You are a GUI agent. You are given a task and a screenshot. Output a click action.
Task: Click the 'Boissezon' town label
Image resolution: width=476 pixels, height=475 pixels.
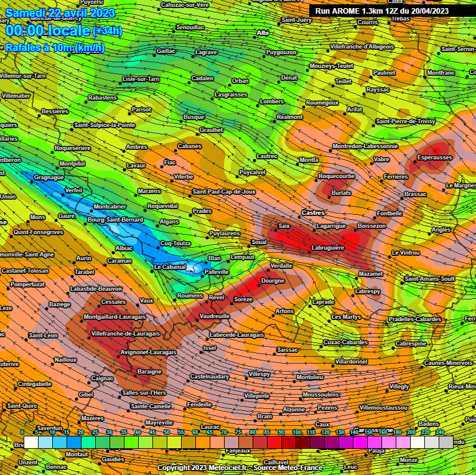[371, 226]
